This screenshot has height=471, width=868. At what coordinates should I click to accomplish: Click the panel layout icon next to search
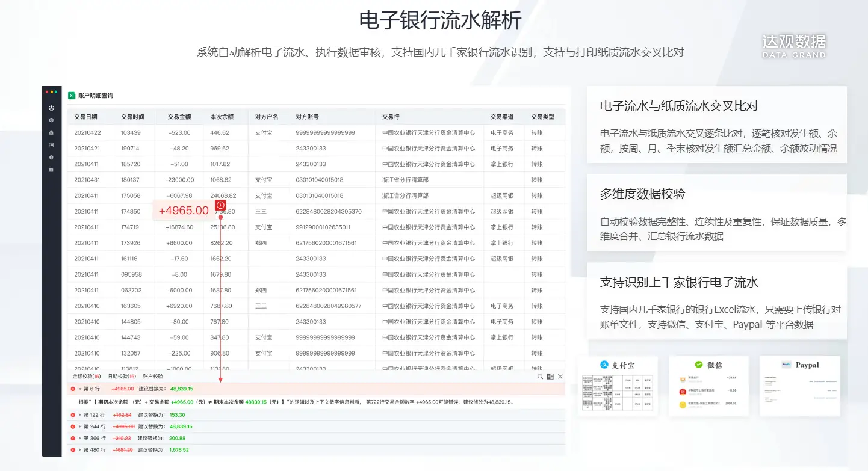[x=550, y=377]
